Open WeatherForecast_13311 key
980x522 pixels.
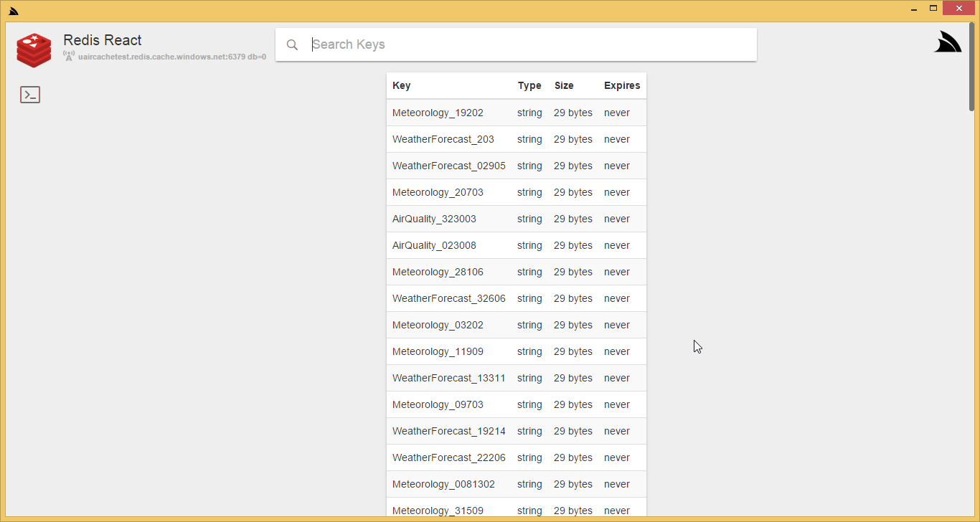[x=448, y=378]
